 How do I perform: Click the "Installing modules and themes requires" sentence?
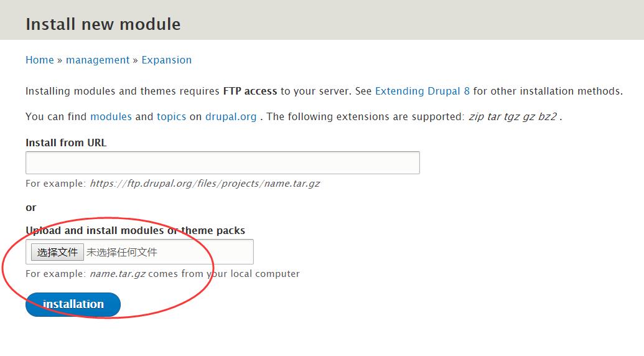click(x=123, y=91)
